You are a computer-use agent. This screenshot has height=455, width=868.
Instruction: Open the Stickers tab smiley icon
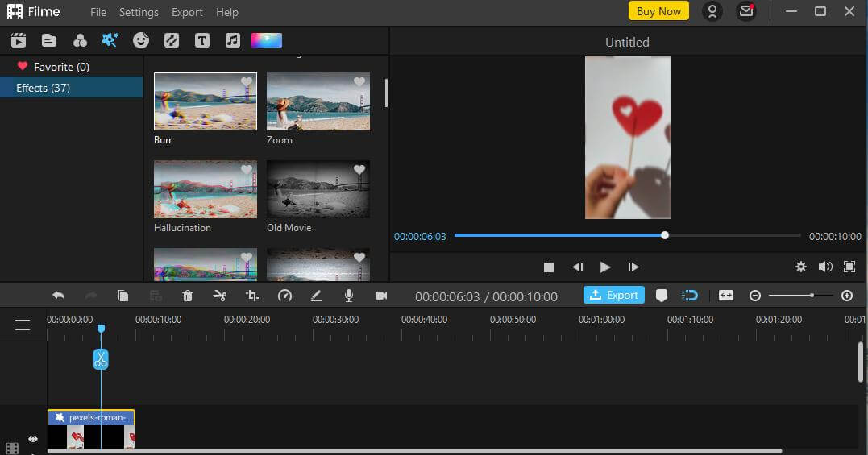pos(141,40)
